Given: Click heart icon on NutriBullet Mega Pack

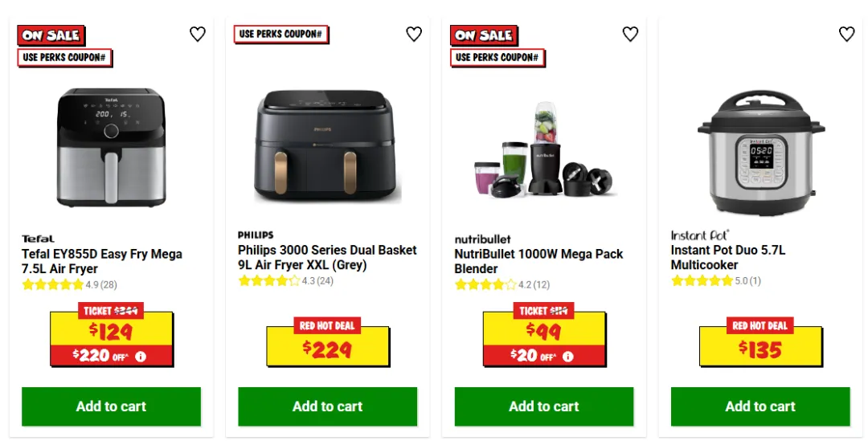Looking at the screenshot, I should click(631, 35).
